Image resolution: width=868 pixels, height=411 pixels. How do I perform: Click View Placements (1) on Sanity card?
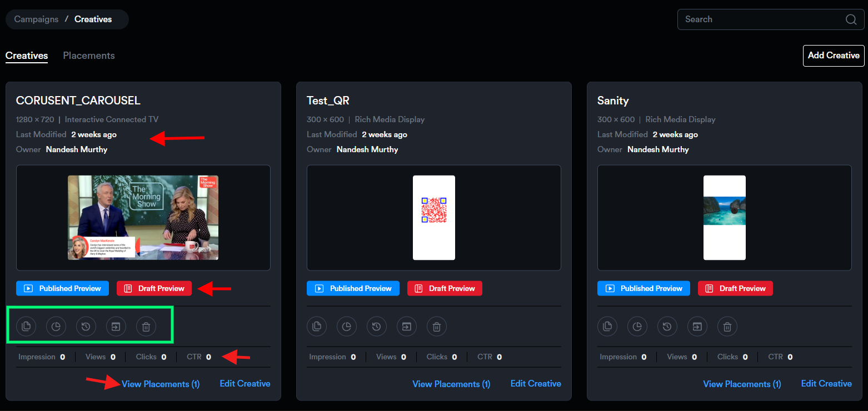pyautogui.click(x=742, y=384)
